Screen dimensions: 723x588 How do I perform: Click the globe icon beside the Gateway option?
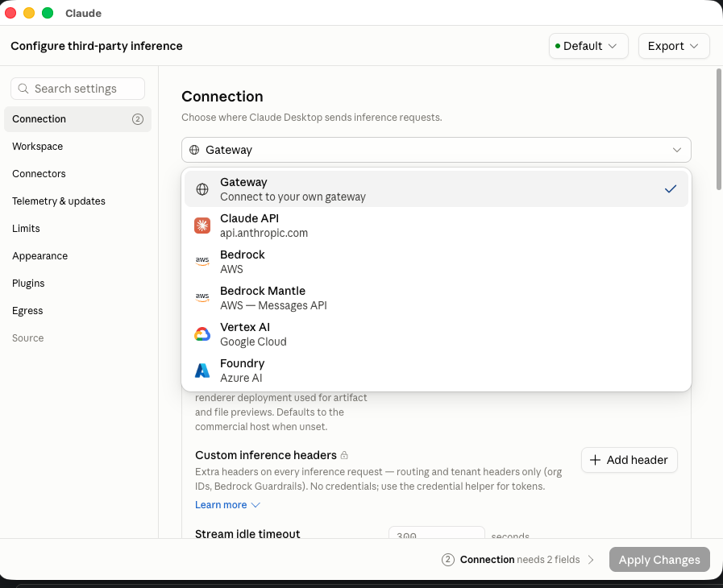coord(202,189)
